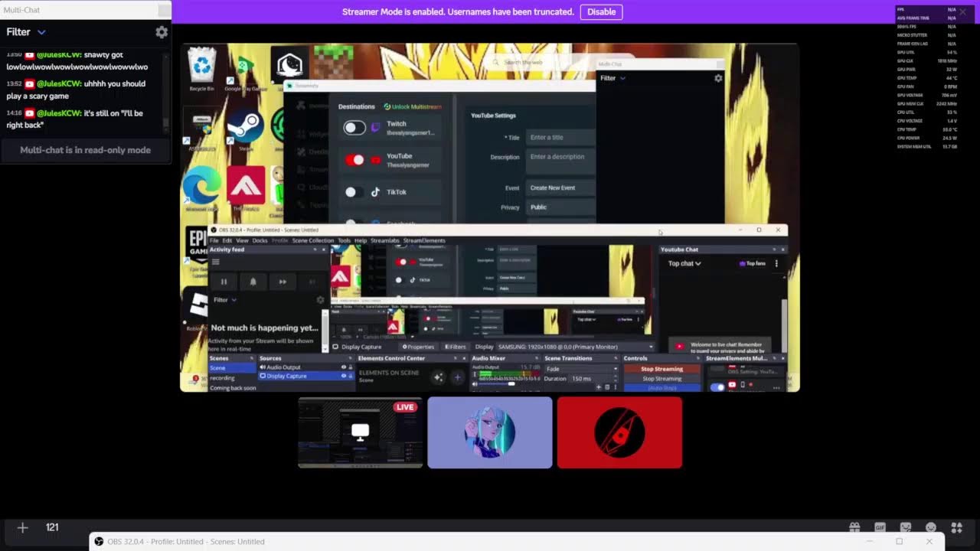Lock the Audio Output source
980x551 pixels.
[x=351, y=367]
